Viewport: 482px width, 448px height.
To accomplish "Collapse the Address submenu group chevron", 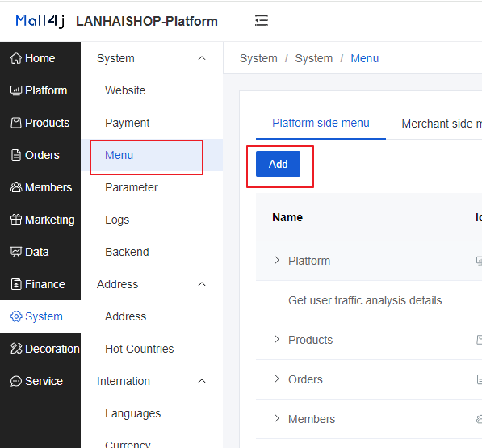I will (x=202, y=284).
